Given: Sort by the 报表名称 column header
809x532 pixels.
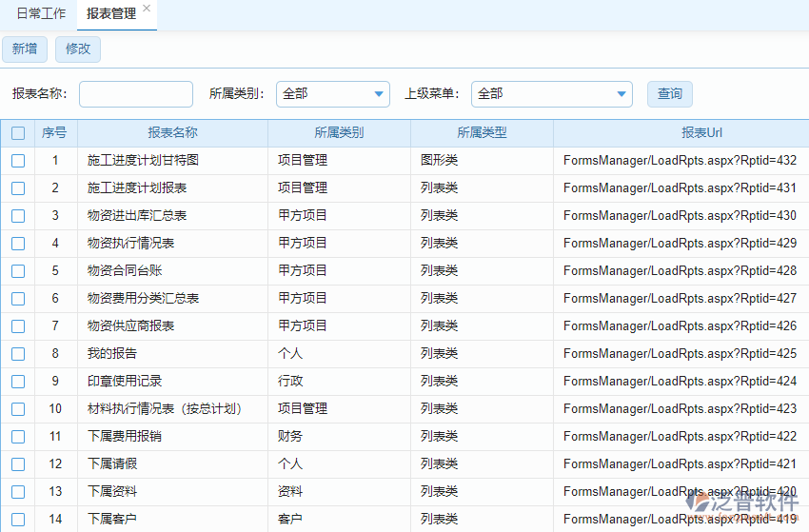Looking at the screenshot, I should [x=172, y=133].
